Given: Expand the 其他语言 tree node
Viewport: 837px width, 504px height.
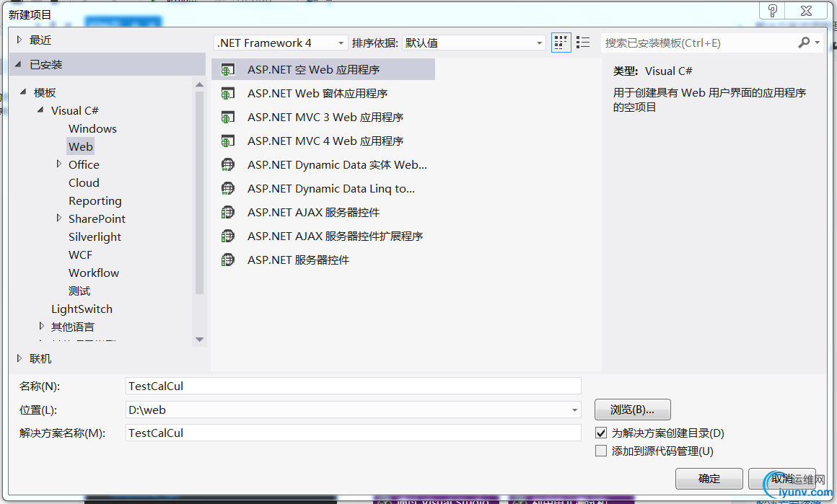Looking at the screenshot, I should pos(41,326).
